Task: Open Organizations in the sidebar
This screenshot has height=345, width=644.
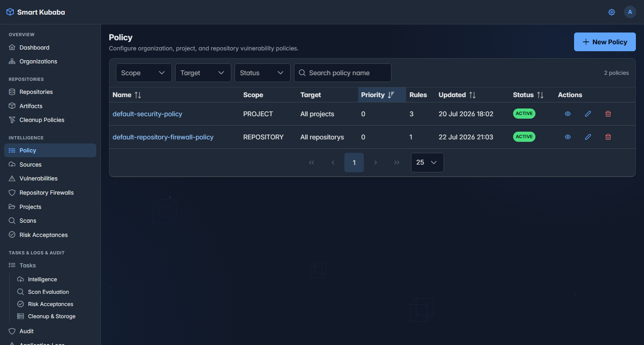Action: click(50, 61)
